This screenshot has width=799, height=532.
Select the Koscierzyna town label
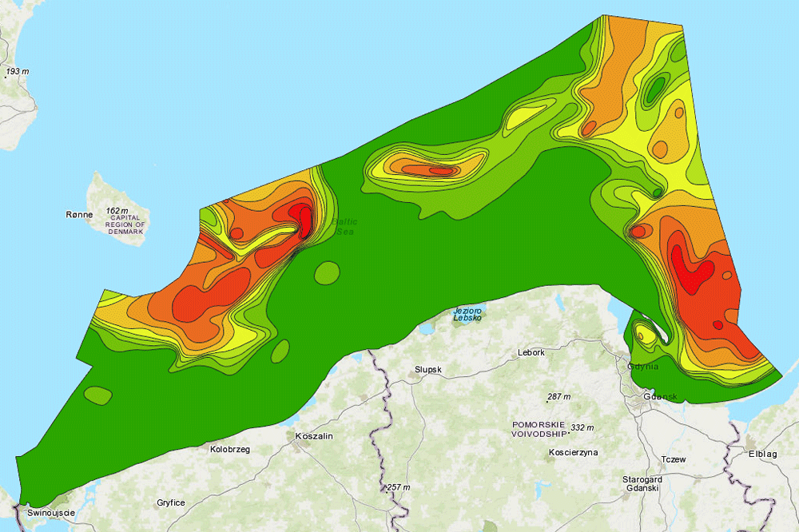[x=574, y=452]
